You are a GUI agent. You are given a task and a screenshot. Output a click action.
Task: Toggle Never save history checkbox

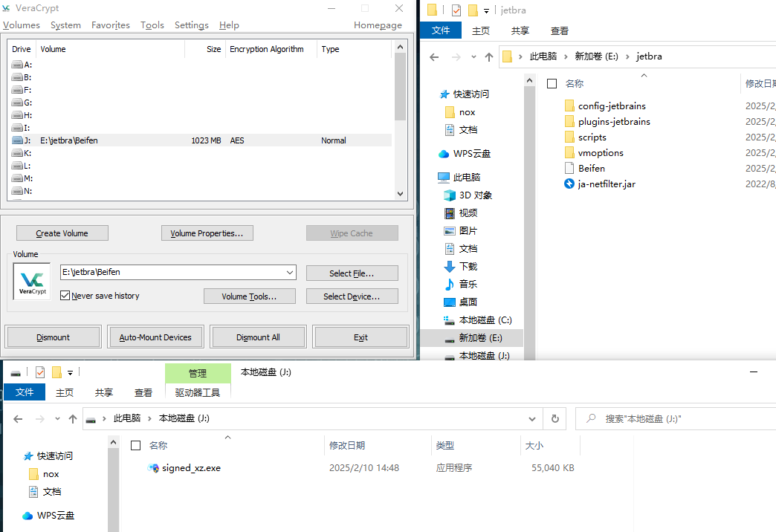pyautogui.click(x=65, y=296)
